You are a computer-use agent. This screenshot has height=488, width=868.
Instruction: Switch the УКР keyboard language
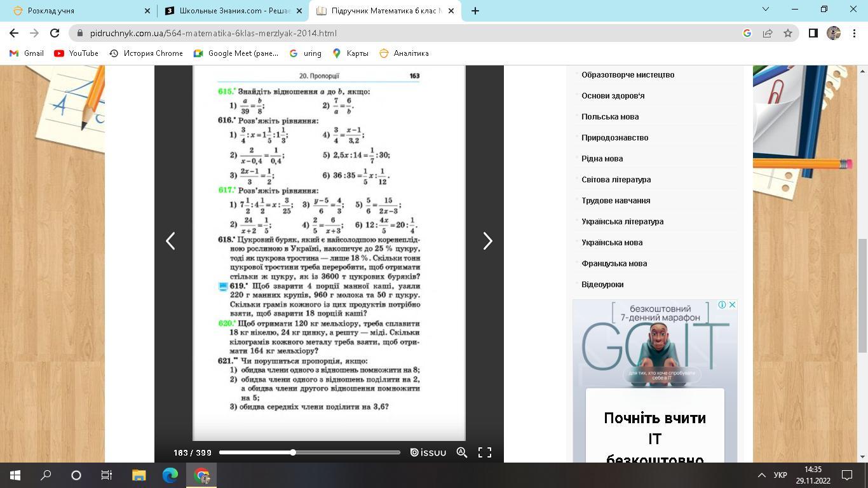pos(780,475)
